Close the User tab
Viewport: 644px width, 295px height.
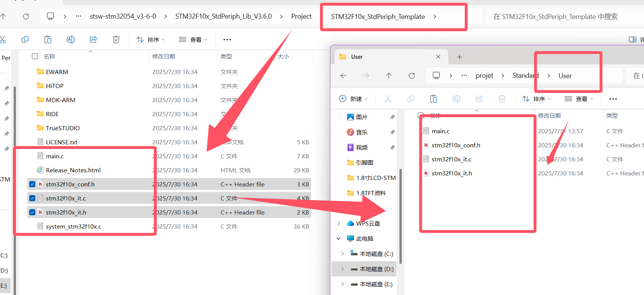(x=438, y=57)
